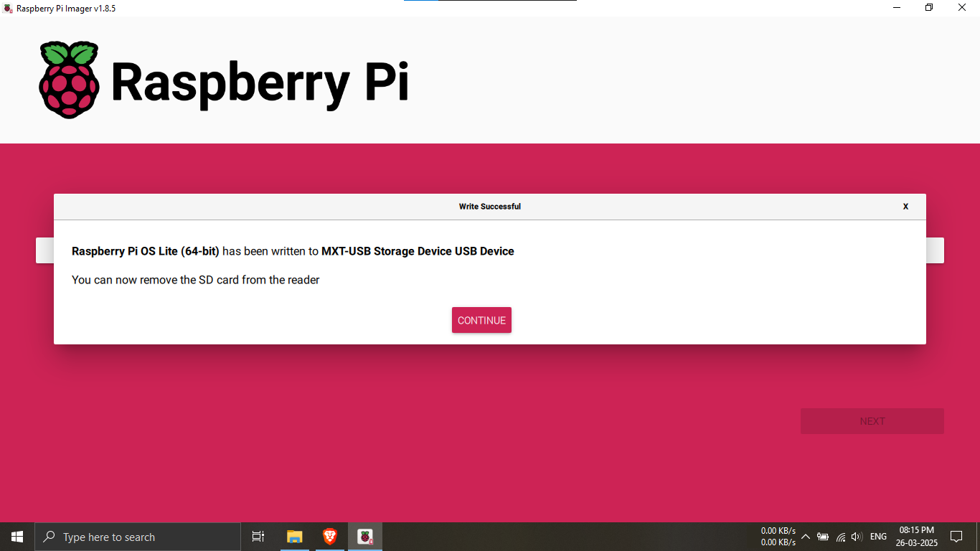Click the taskbar search box
The image size is (980, 551).
click(x=138, y=537)
